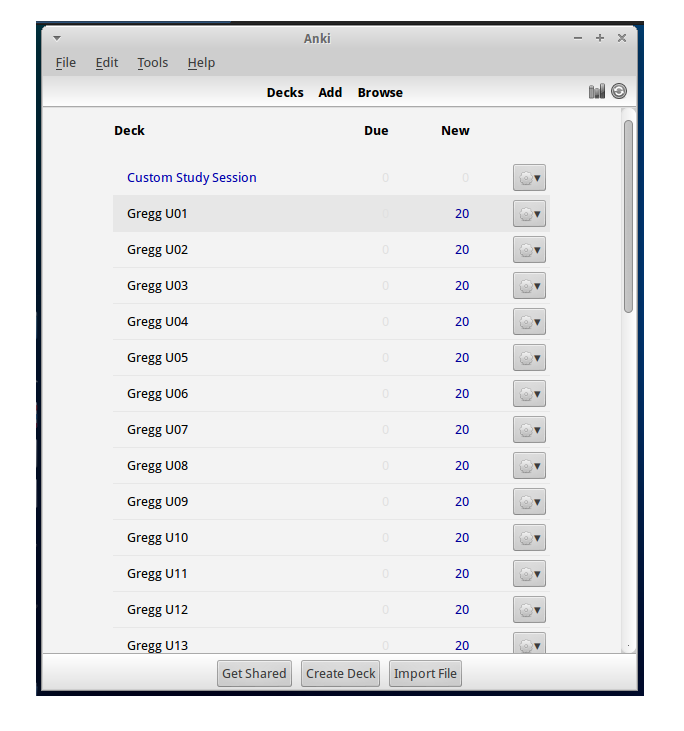684x731 pixels.
Task: Open the Tools menu
Action: point(152,62)
